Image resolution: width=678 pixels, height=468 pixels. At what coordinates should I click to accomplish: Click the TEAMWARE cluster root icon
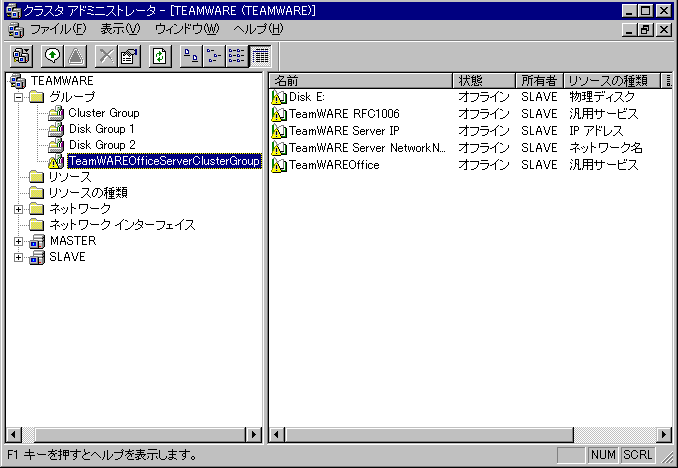coord(18,81)
